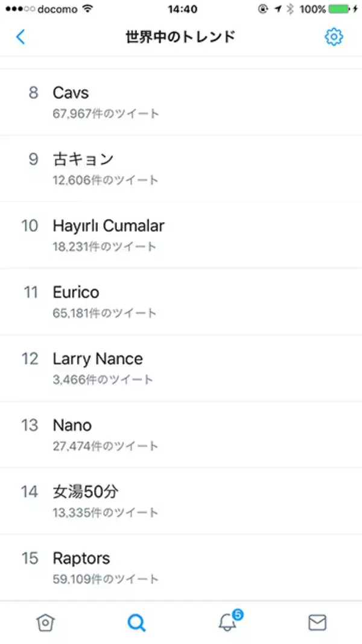Open the Cavs trend
Viewport: 362px width, 644px height.
point(71,93)
